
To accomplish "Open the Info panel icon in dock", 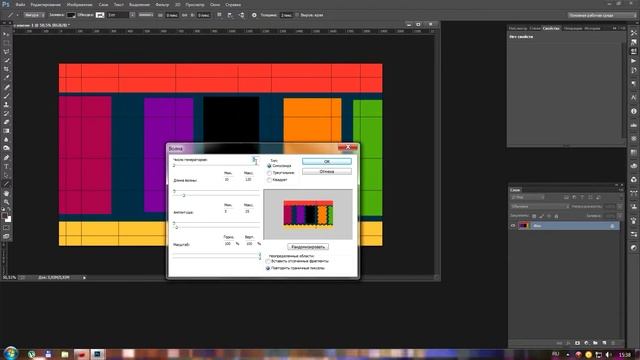I will [633, 111].
